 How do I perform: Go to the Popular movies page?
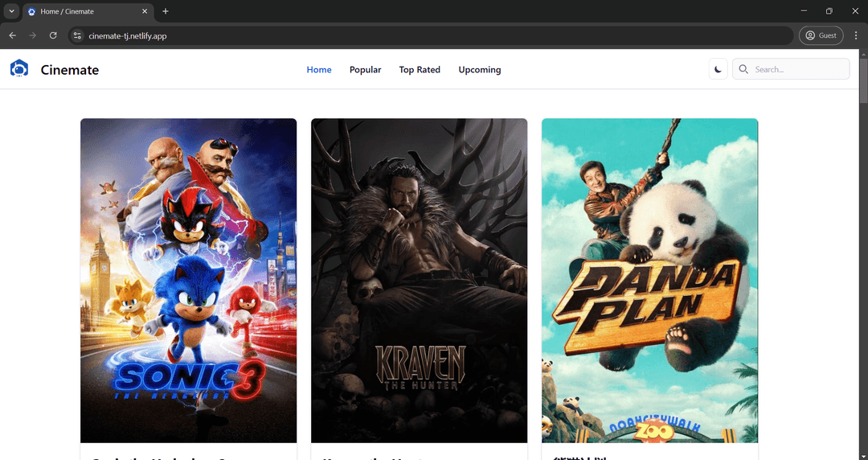[x=366, y=70]
